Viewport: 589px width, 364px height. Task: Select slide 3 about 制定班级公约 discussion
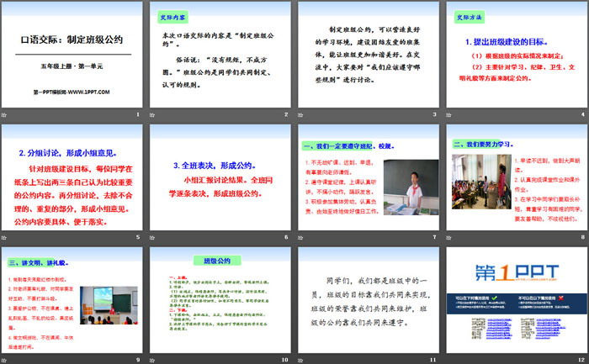(368, 54)
